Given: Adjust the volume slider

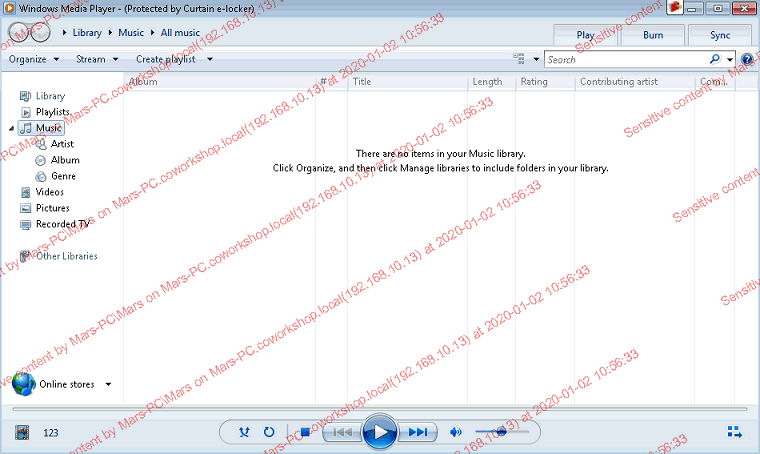Looking at the screenshot, I should pyautogui.click(x=500, y=432).
